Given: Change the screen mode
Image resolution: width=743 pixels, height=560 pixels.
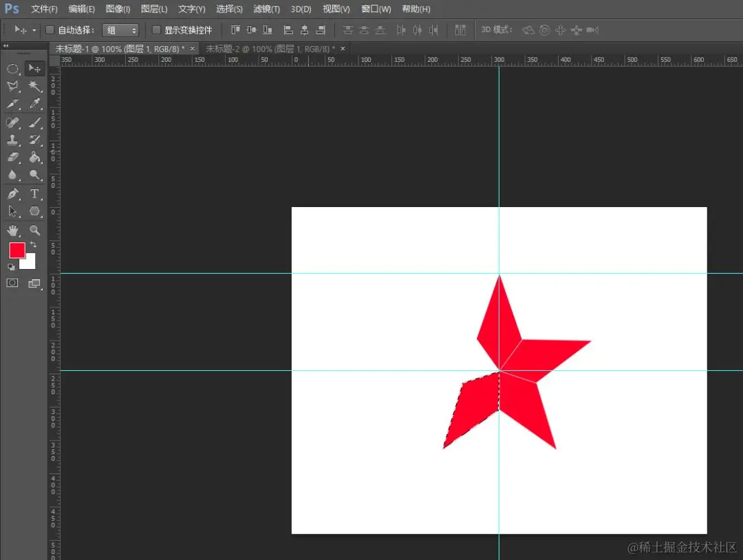Looking at the screenshot, I should tap(34, 283).
